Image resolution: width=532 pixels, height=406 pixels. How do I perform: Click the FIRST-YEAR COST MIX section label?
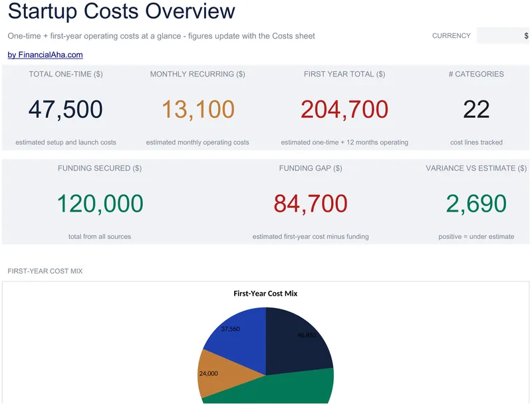click(45, 271)
